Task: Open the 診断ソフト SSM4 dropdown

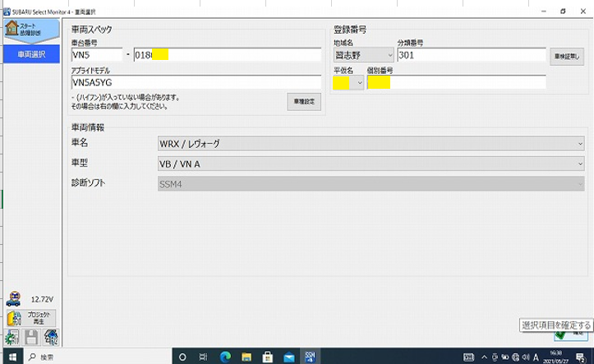Action: tap(371, 184)
